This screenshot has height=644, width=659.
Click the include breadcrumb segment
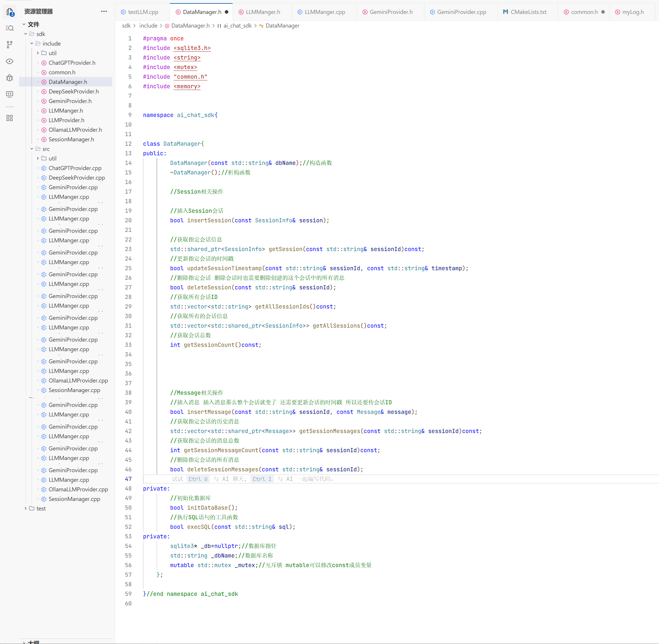point(148,26)
